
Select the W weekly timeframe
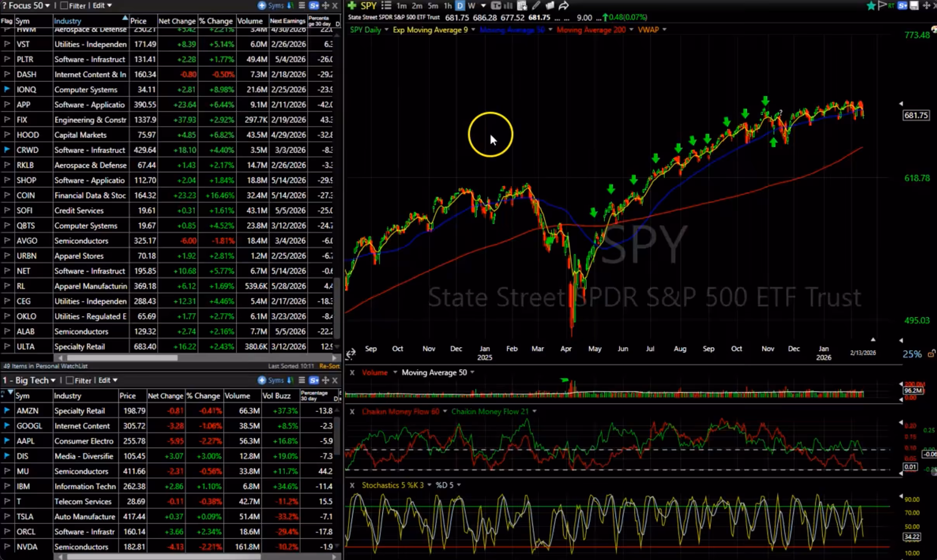[x=471, y=5]
